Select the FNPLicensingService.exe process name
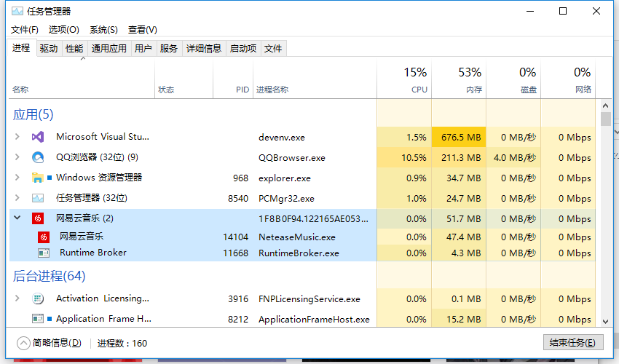This screenshot has width=619, height=364. pos(309,299)
